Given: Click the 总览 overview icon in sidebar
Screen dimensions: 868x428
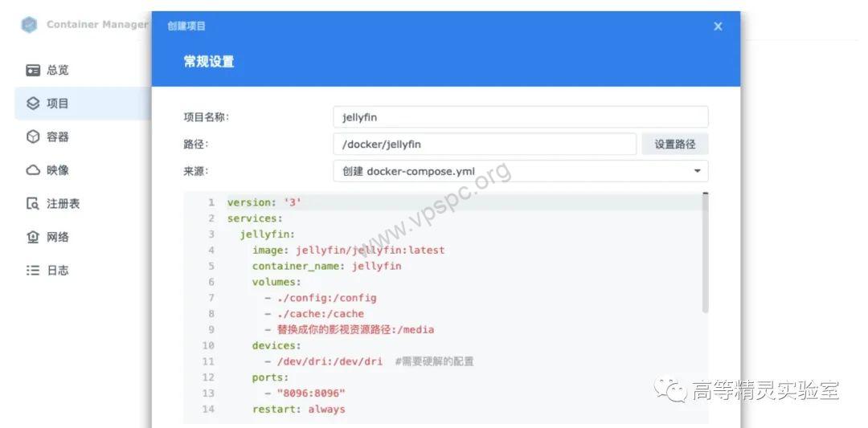Looking at the screenshot, I should click(x=33, y=70).
